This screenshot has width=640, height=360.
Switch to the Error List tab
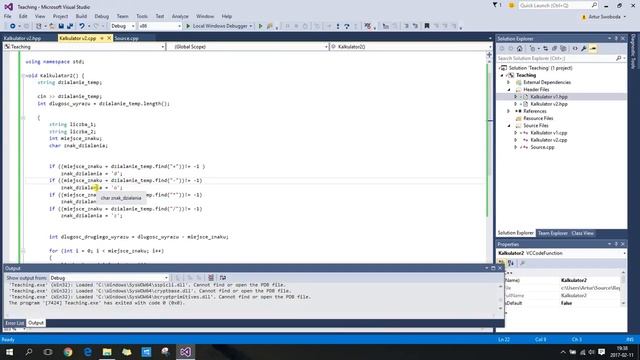point(15,323)
